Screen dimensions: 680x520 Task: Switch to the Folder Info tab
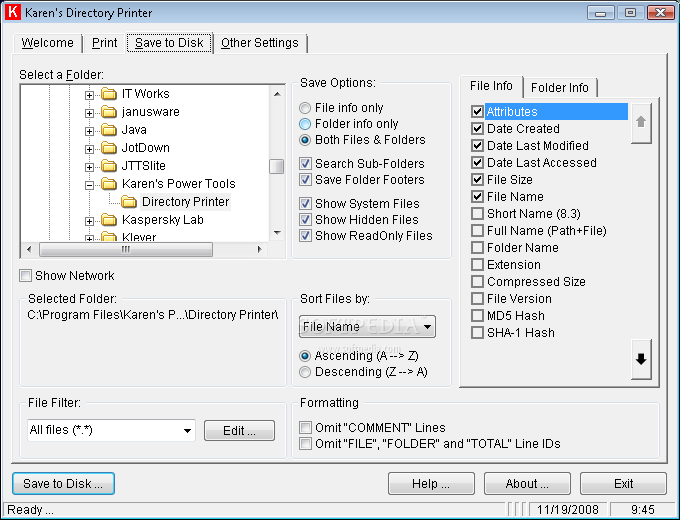coord(559,88)
